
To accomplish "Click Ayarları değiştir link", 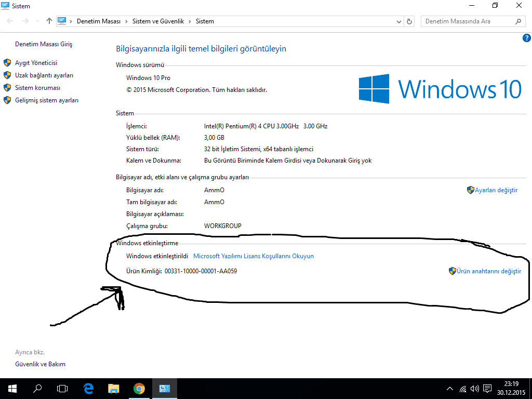I will 496,190.
